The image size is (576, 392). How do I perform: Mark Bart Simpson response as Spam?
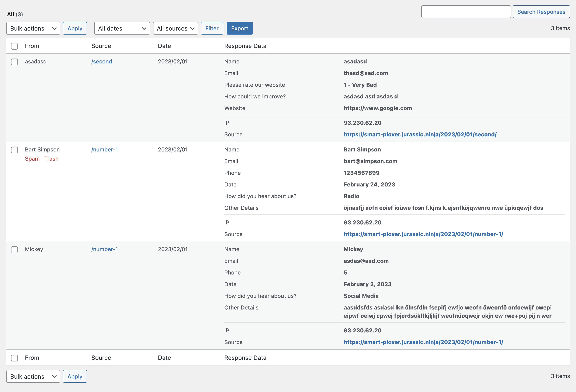tap(32, 159)
